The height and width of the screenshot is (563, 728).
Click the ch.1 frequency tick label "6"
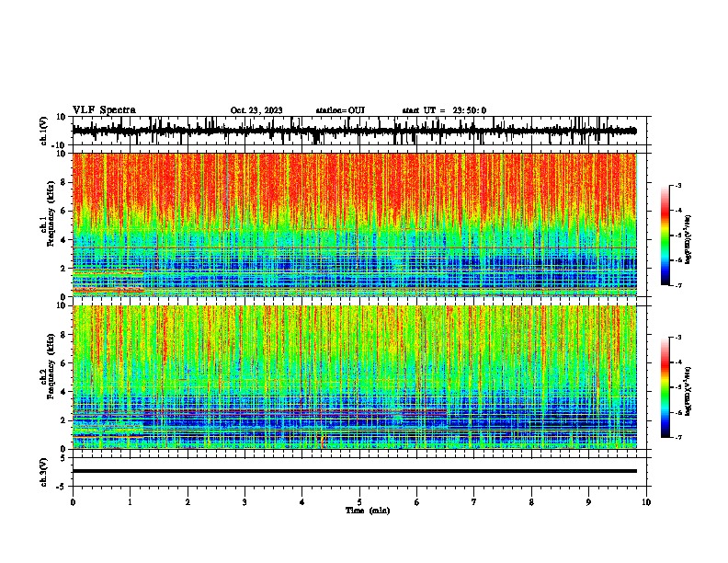click(63, 211)
